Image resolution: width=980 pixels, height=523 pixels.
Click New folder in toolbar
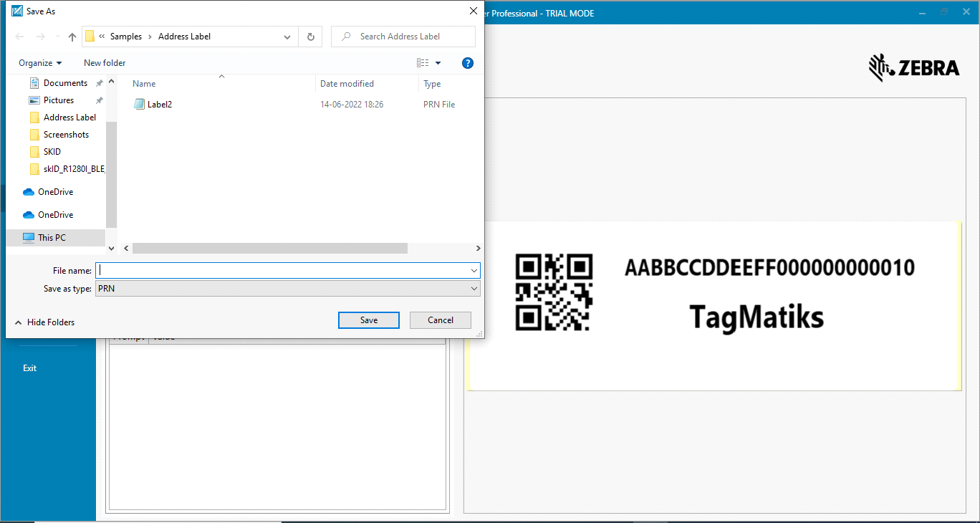tap(105, 63)
